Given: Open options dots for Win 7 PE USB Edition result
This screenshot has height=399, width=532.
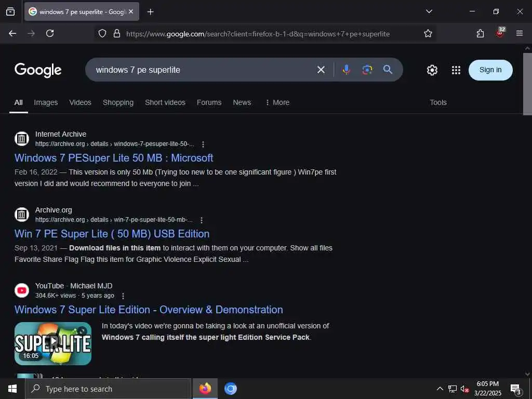Looking at the screenshot, I should pyautogui.click(x=202, y=220).
